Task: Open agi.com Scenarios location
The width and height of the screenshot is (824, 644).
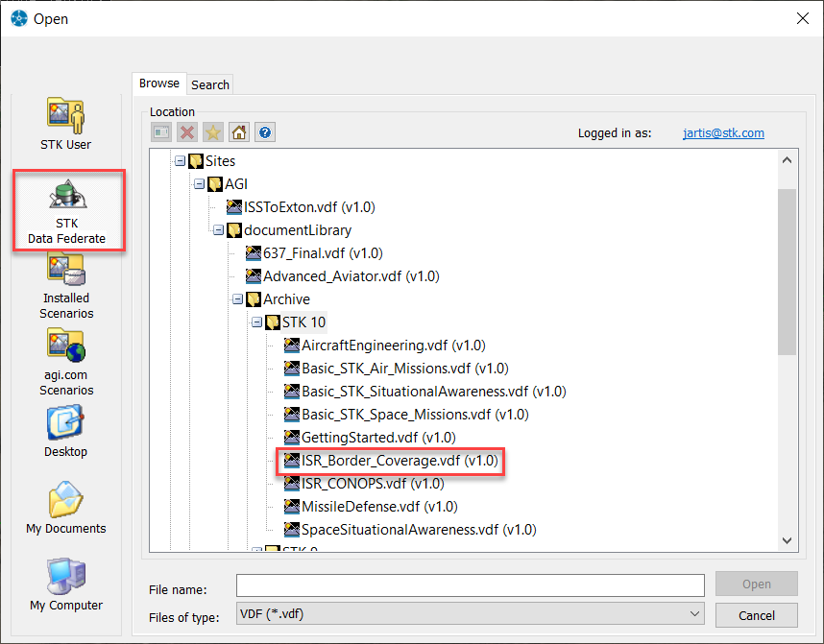Action: (66, 363)
